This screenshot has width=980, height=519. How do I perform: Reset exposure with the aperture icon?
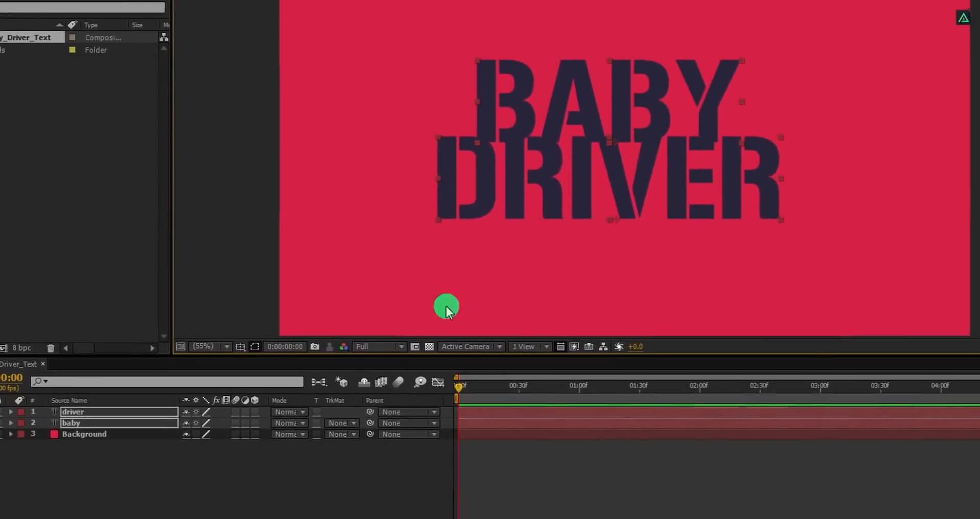tap(619, 347)
